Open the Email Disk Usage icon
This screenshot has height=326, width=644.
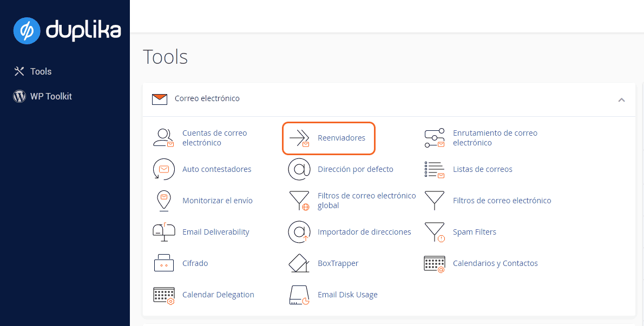[x=299, y=295]
